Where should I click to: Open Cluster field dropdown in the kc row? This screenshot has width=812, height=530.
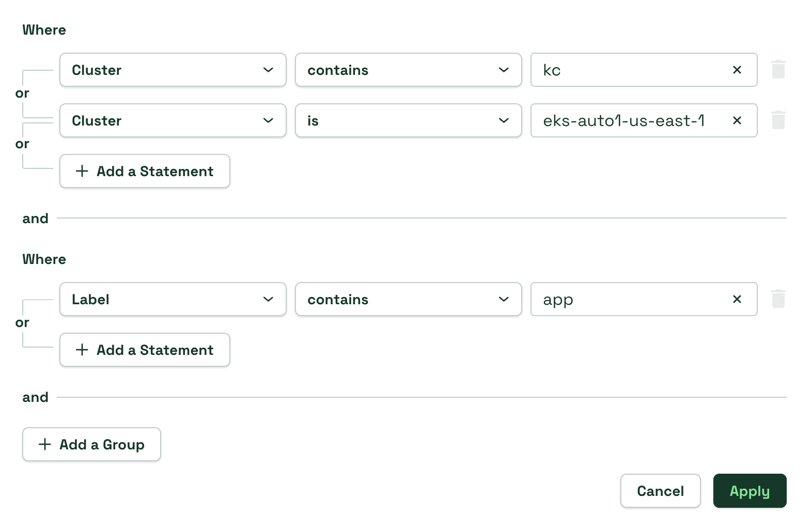pos(173,70)
